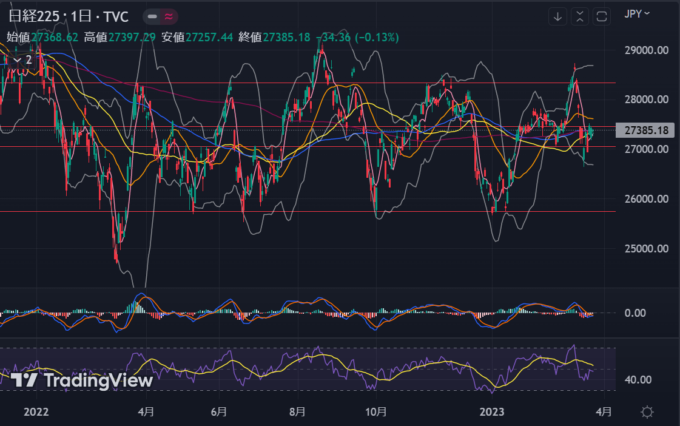Click the 25000.00 level on the price scale
This screenshot has height=426, width=680.
[x=645, y=249]
